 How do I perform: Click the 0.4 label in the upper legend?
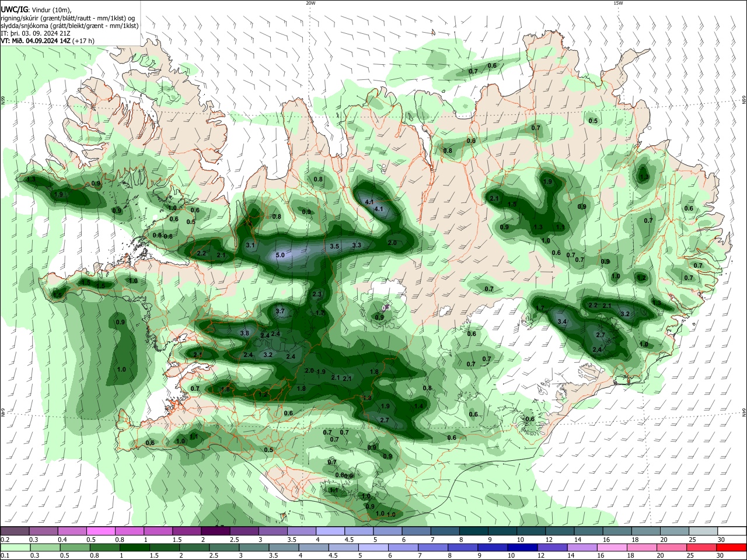tap(62, 540)
